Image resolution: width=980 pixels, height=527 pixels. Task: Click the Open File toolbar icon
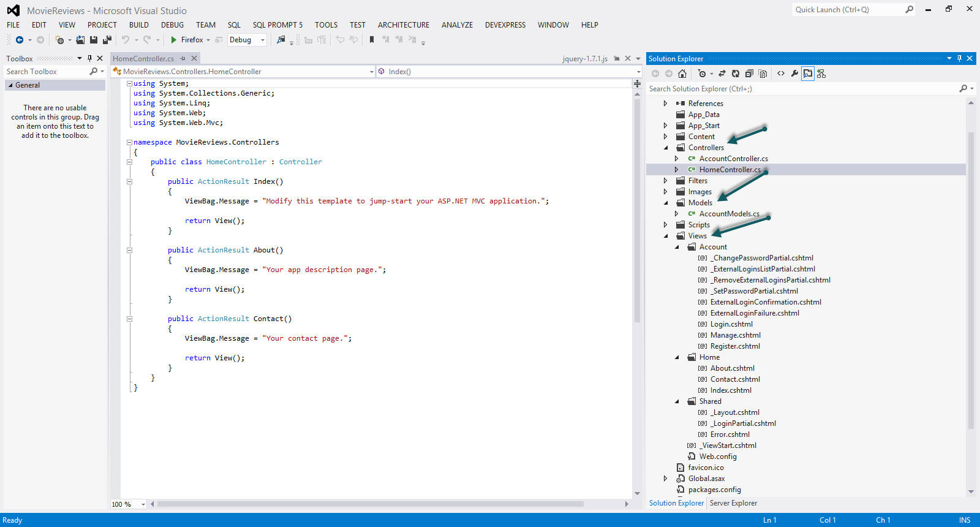80,40
